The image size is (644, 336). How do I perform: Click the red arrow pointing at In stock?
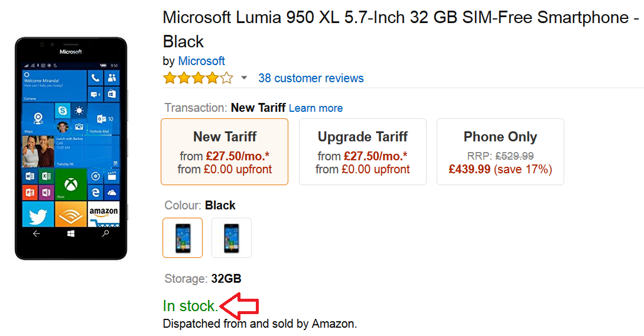[239, 306]
